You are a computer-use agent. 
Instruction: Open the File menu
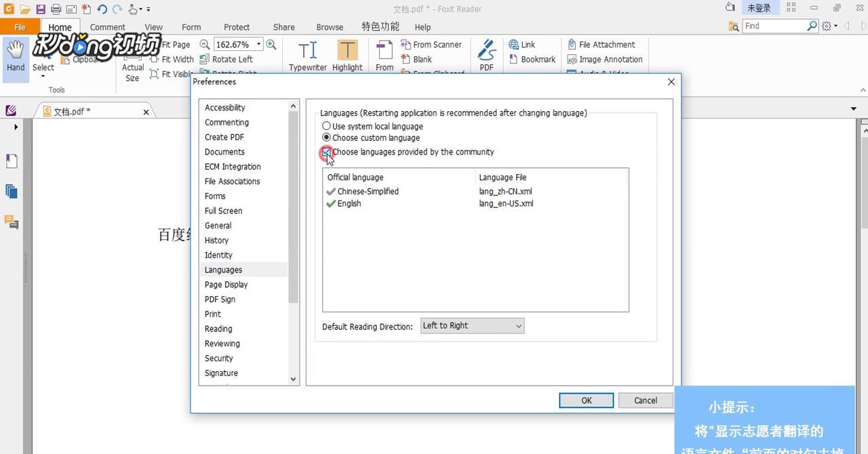20,27
